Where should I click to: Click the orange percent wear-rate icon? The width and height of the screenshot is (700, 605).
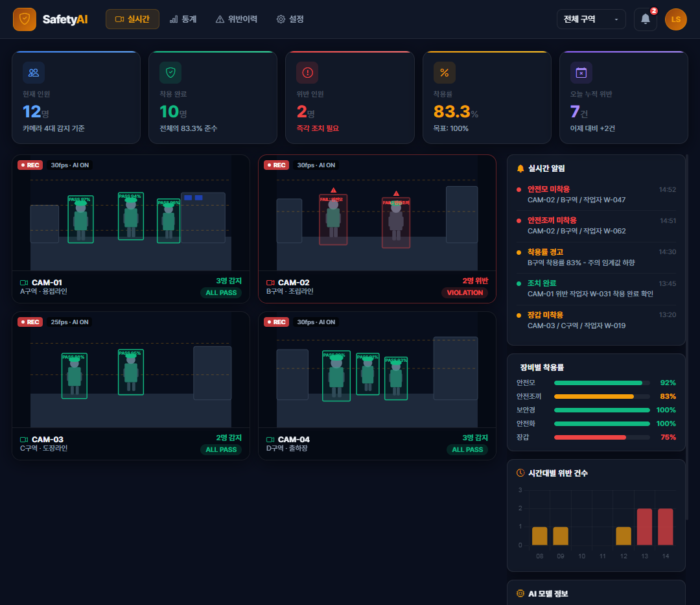(x=444, y=73)
